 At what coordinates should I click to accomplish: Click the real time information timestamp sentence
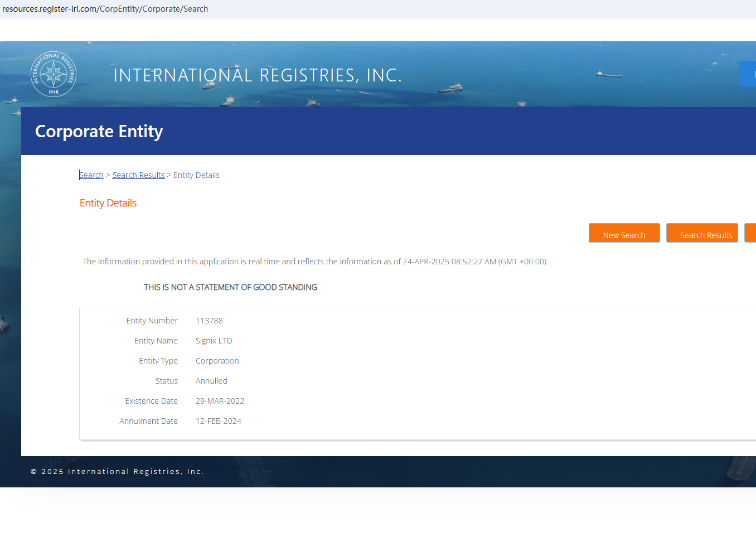[x=314, y=262]
